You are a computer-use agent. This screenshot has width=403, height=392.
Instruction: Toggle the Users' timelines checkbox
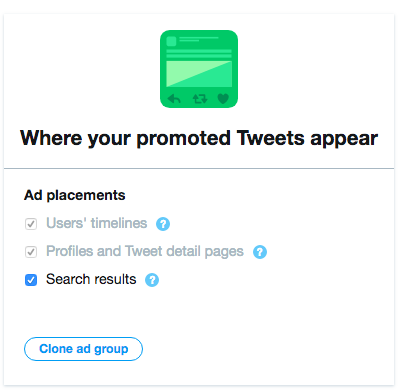pos(31,224)
